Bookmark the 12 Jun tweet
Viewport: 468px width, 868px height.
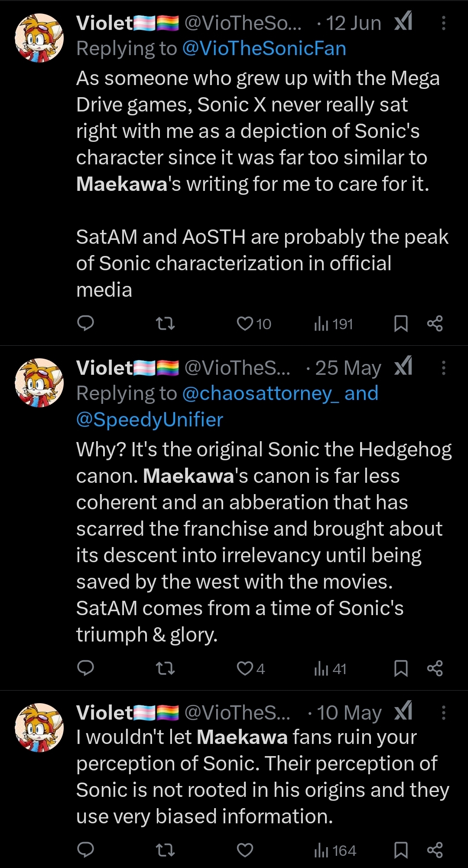pyautogui.click(x=401, y=324)
